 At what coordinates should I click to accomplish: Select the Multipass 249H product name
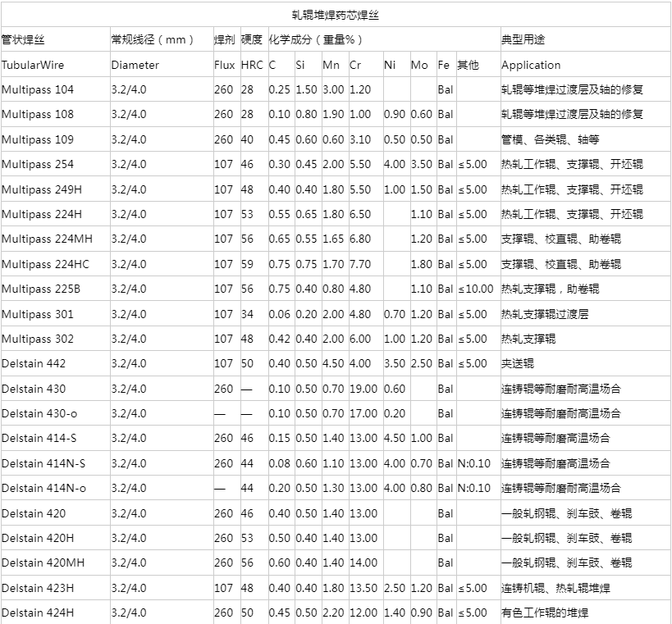[x=42, y=189]
